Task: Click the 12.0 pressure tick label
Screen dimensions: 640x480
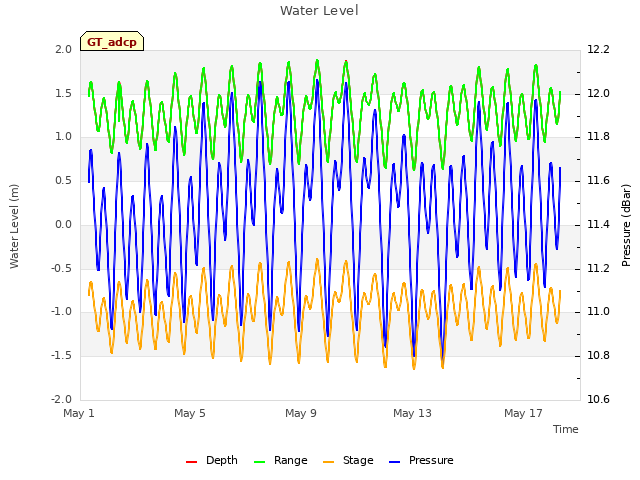Action: click(598, 93)
